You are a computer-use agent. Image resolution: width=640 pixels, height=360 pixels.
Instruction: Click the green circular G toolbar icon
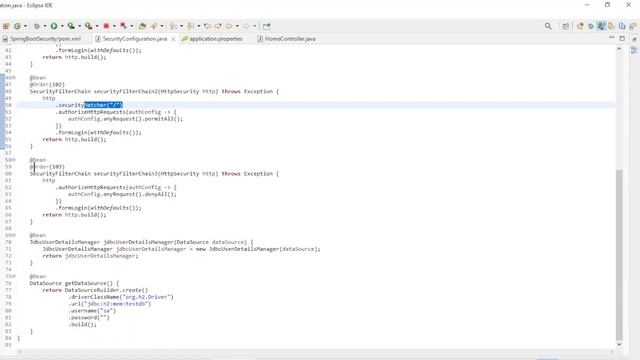coord(17,26)
